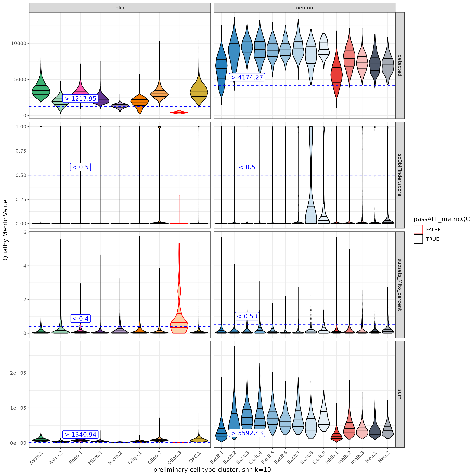Click the '< 0.4' threshold label
This screenshot has width=476, height=476.
80,318
